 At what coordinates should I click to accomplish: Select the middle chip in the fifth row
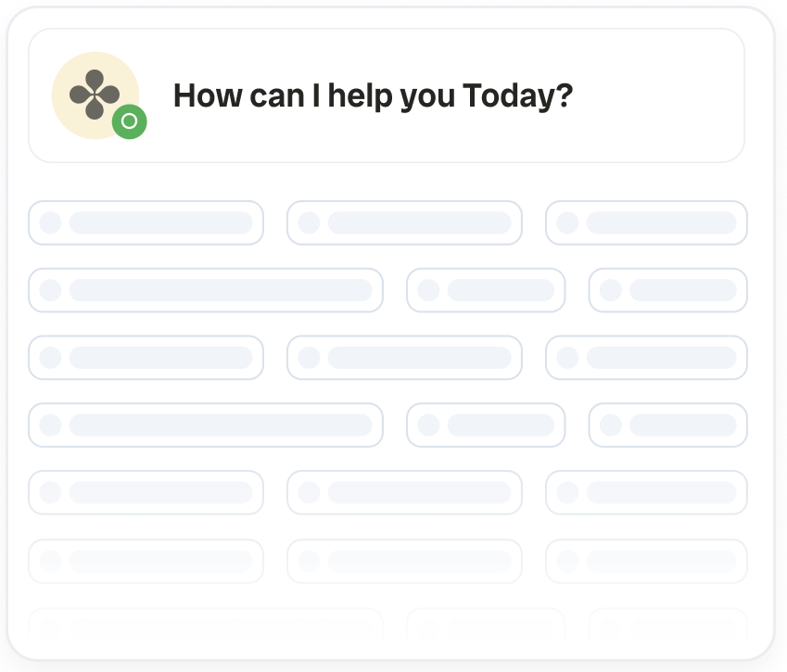point(404,492)
